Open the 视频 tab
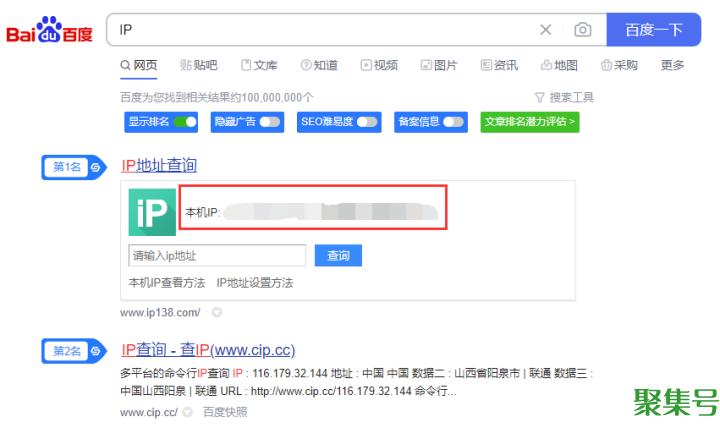The width and height of the screenshot is (720, 428). coord(379,65)
